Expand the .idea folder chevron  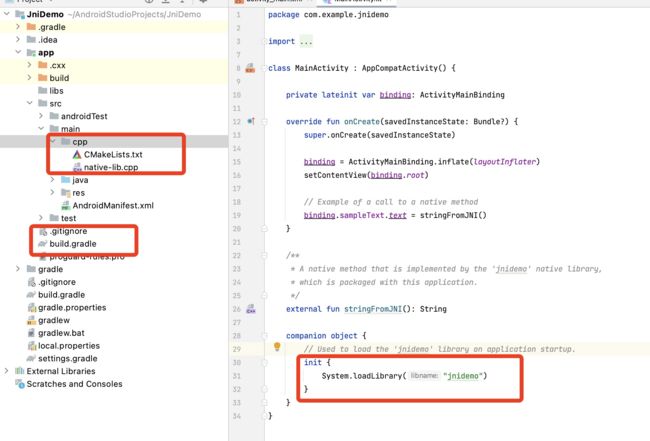18,40
